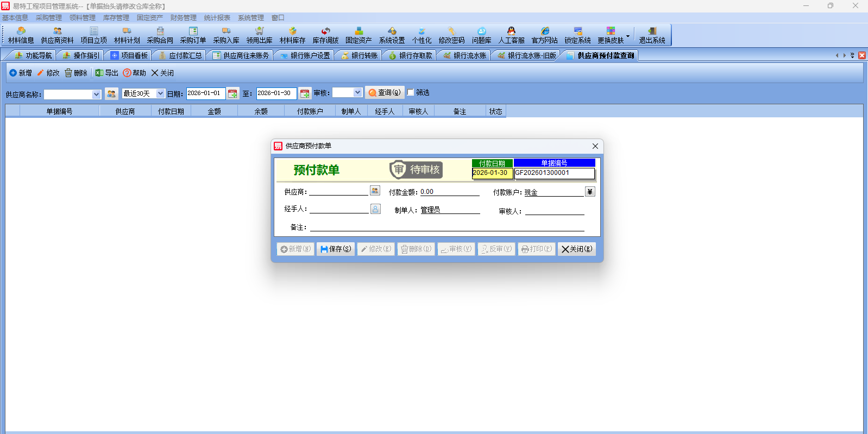Open calendar picker for start date
The height and width of the screenshot is (434, 868).
(x=233, y=93)
